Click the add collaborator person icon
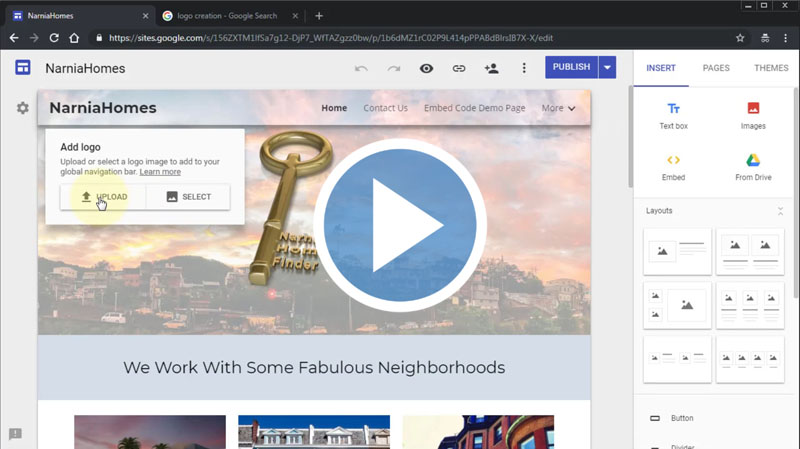The width and height of the screenshot is (800, 449). [x=491, y=69]
